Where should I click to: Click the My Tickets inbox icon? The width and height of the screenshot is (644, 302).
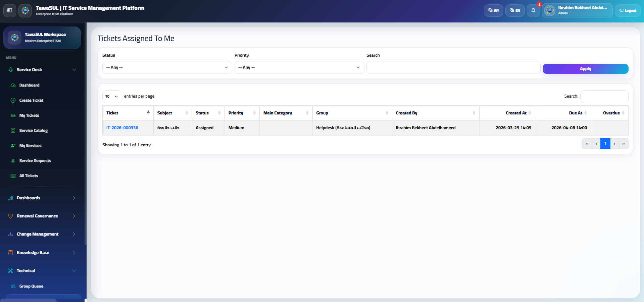point(13,115)
